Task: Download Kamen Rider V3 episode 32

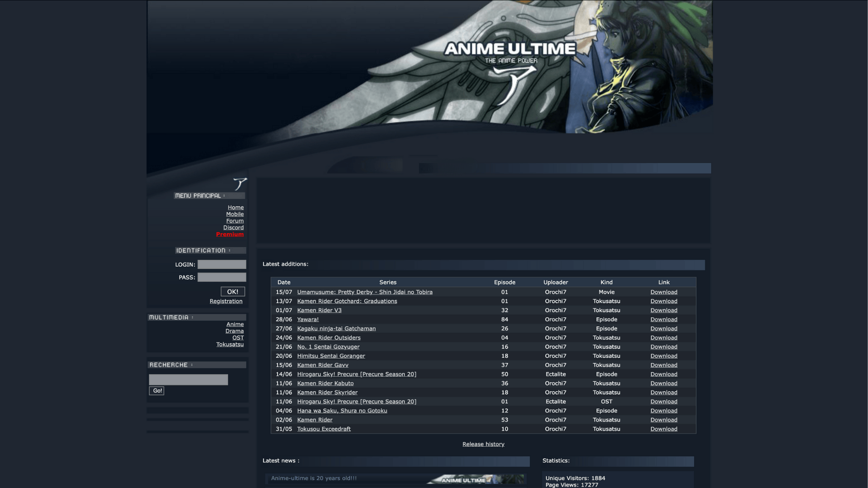Action: point(663,310)
